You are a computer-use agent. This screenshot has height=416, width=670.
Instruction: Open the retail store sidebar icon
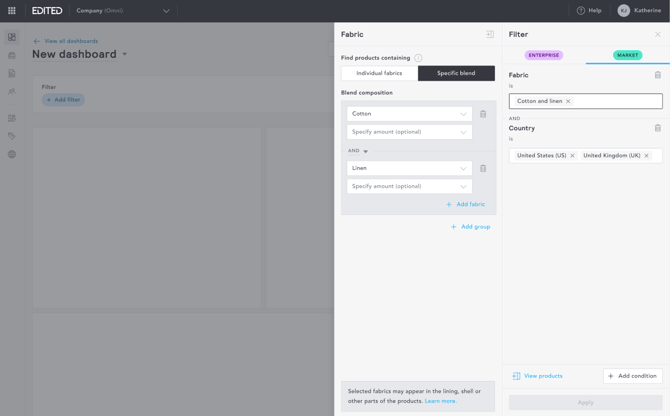point(12,56)
